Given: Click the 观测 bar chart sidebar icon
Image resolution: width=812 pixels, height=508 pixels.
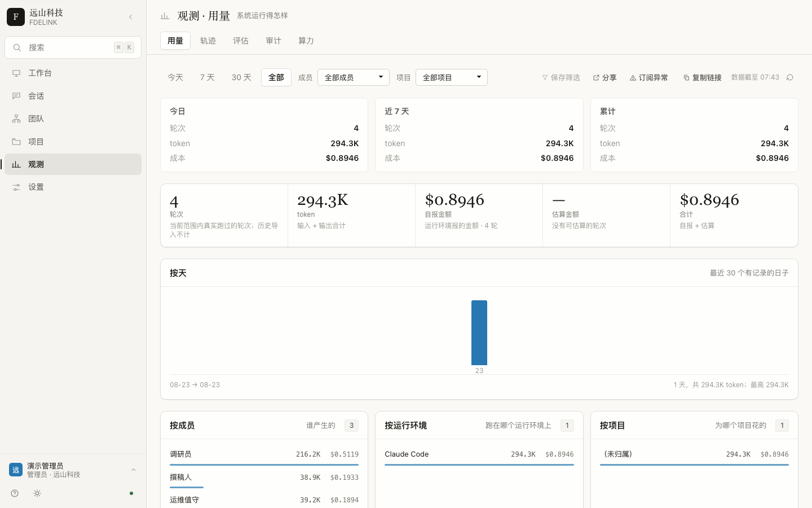Looking at the screenshot, I should click(x=16, y=164).
